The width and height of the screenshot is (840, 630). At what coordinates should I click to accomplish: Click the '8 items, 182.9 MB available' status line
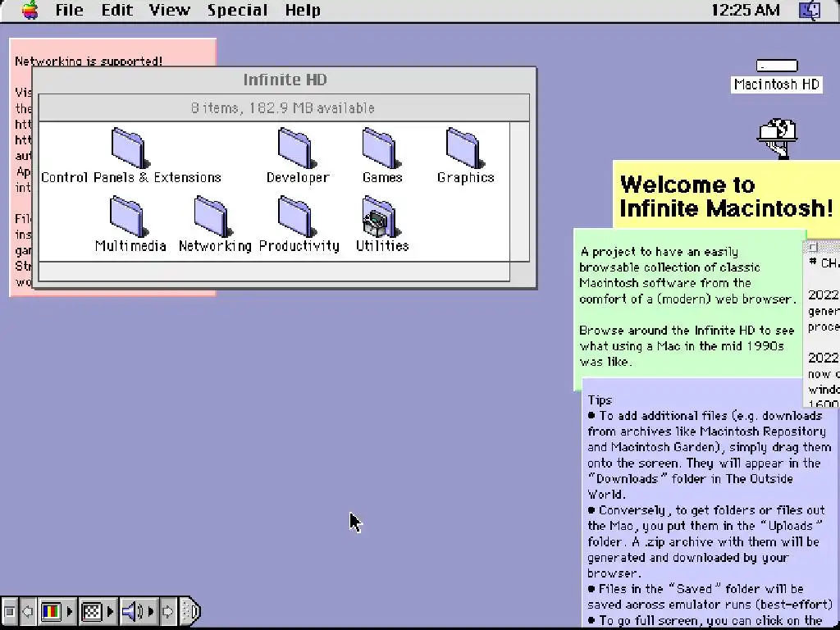283,107
